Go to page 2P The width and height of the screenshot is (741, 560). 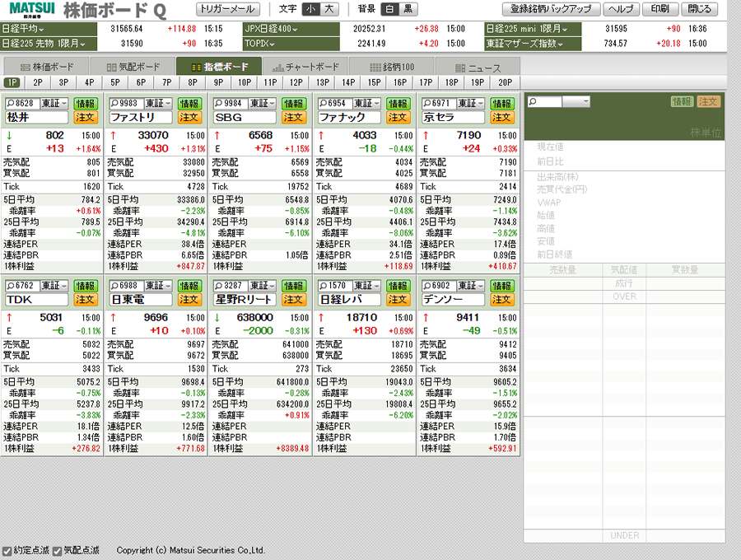coord(38,82)
